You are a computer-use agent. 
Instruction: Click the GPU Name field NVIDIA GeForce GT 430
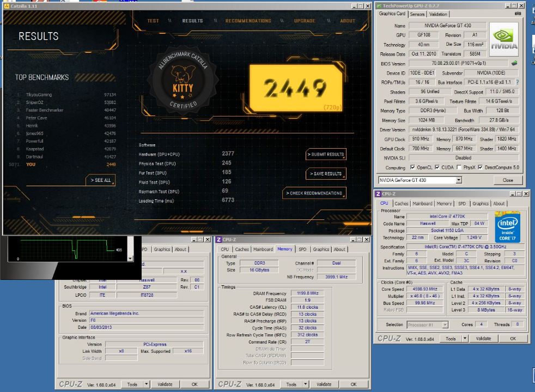click(x=447, y=26)
